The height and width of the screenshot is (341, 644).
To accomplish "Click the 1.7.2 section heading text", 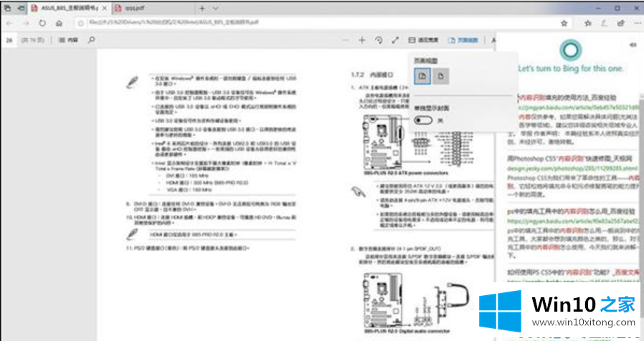I will coord(371,75).
